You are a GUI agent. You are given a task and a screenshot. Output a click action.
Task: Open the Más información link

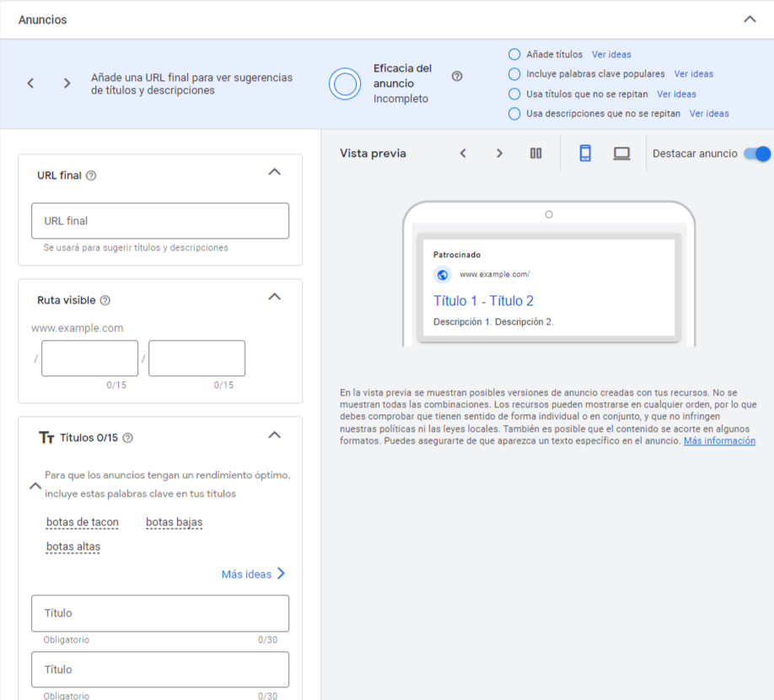(x=719, y=441)
